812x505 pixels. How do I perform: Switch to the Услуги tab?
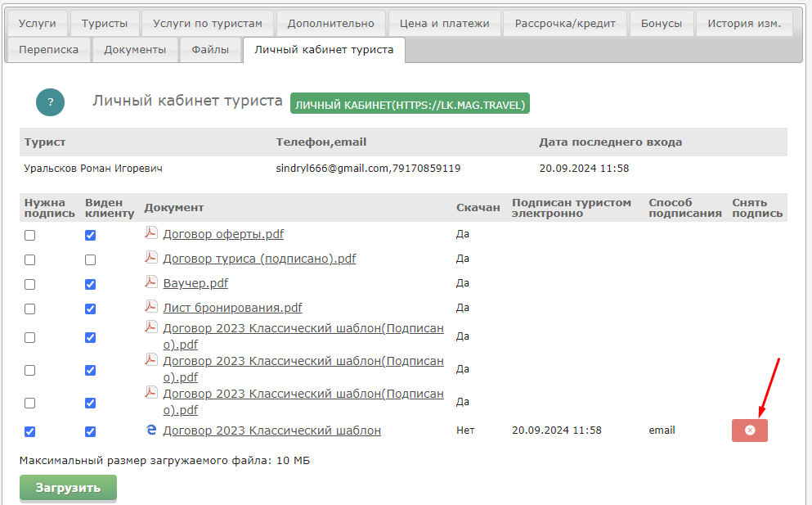click(x=38, y=24)
